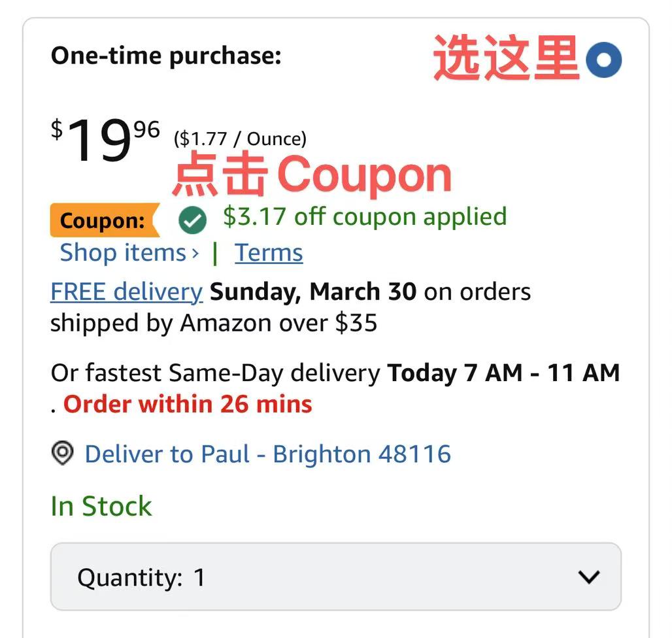Click the FREE delivery link

126,292
